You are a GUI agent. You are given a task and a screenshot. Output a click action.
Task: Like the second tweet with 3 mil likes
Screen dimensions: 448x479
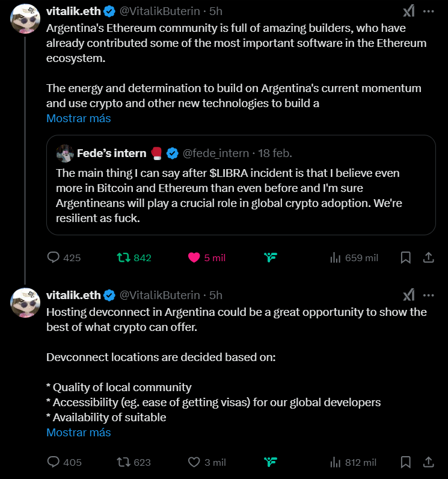(194, 462)
